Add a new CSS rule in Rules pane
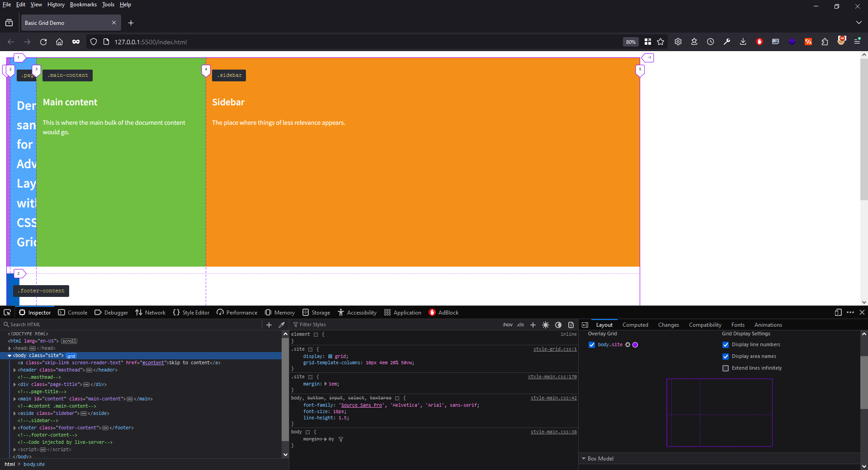Screen dimensions: 868x470 (533, 324)
